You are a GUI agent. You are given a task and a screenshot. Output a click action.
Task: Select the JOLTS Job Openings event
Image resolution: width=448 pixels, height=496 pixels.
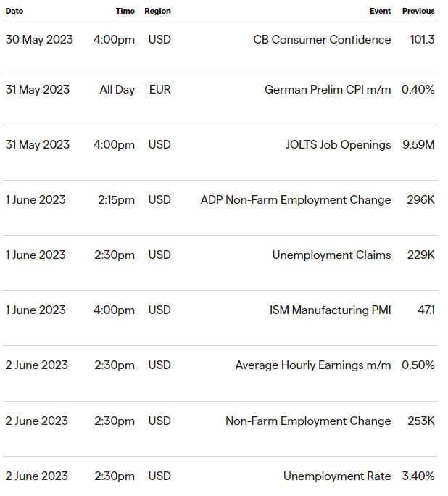(339, 145)
